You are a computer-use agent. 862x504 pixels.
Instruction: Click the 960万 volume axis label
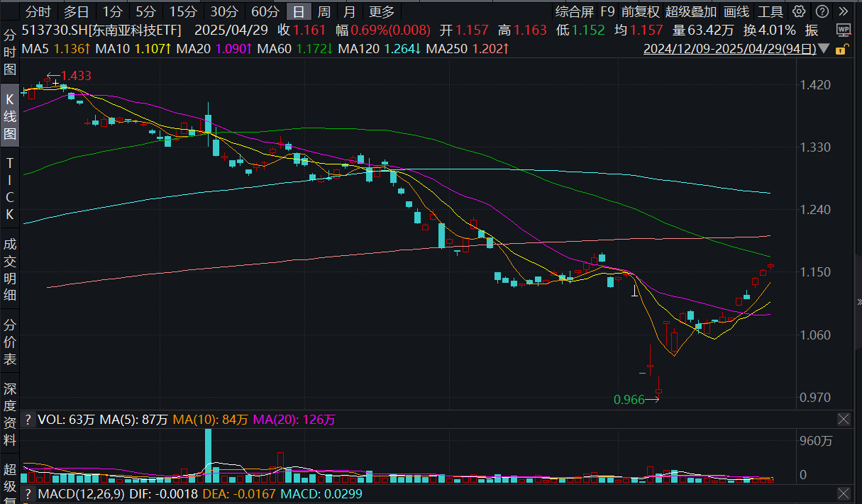tap(816, 441)
